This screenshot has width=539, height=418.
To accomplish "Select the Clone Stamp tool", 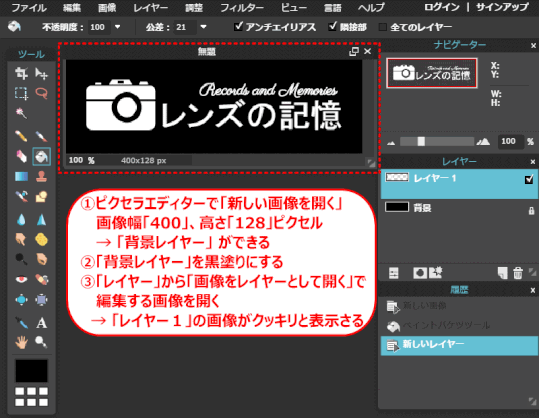I will tap(42, 176).
